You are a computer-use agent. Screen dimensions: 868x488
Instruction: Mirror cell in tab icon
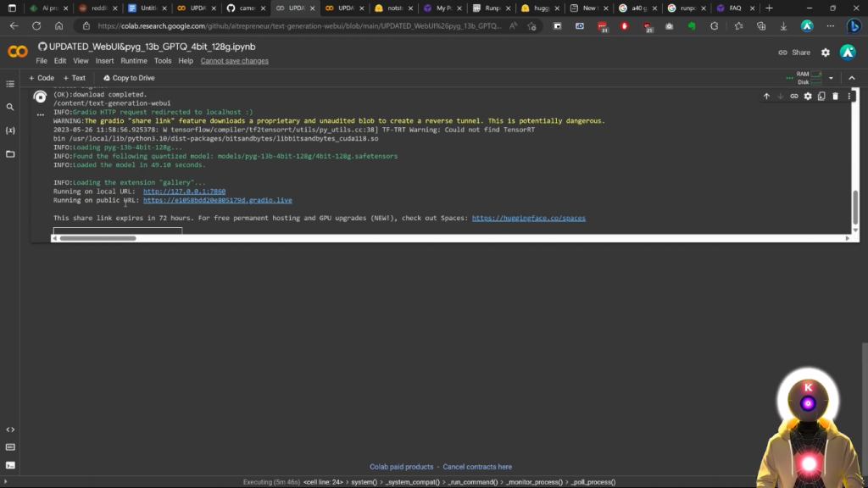click(821, 97)
